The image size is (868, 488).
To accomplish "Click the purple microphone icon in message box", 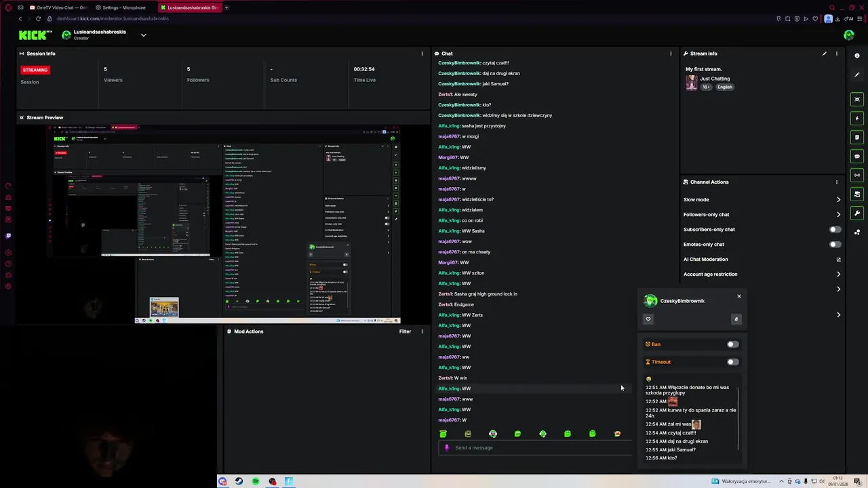I will (x=446, y=447).
